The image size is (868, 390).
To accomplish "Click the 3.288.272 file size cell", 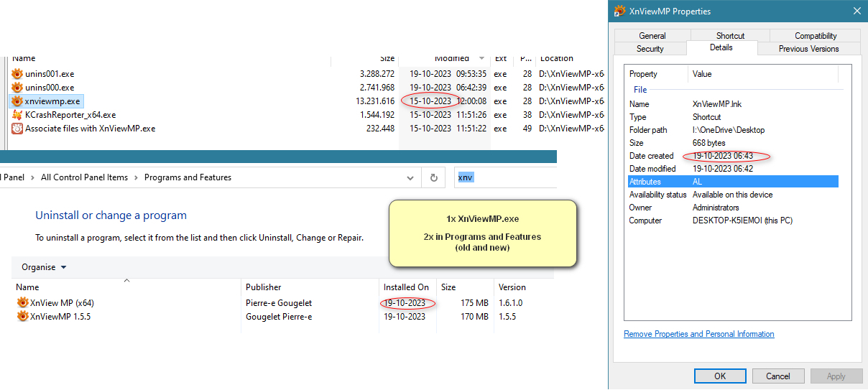I will point(377,74).
